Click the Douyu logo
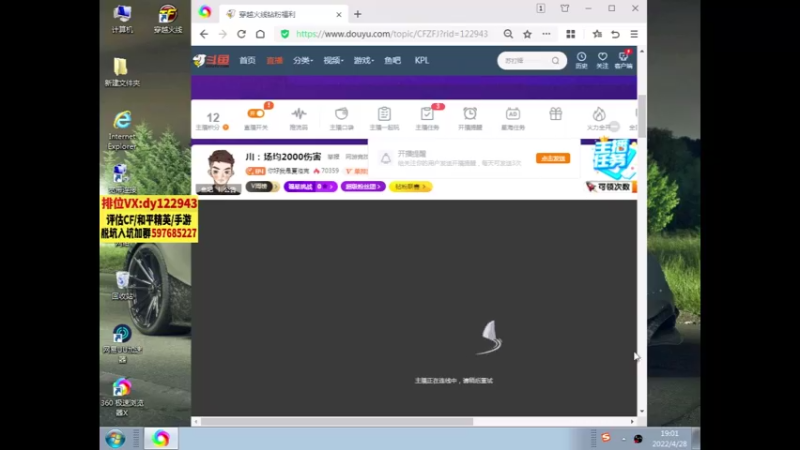This screenshot has height=450, width=800. pos(211,60)
